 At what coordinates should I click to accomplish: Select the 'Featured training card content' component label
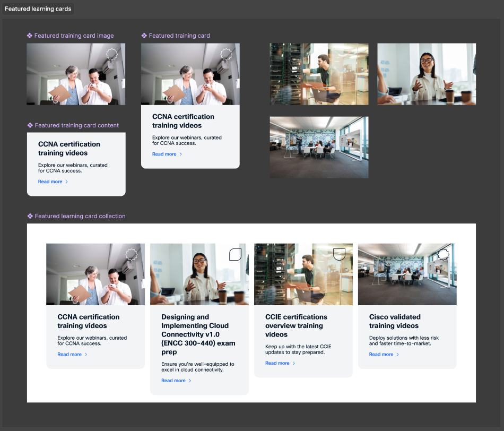coord(77,125)
